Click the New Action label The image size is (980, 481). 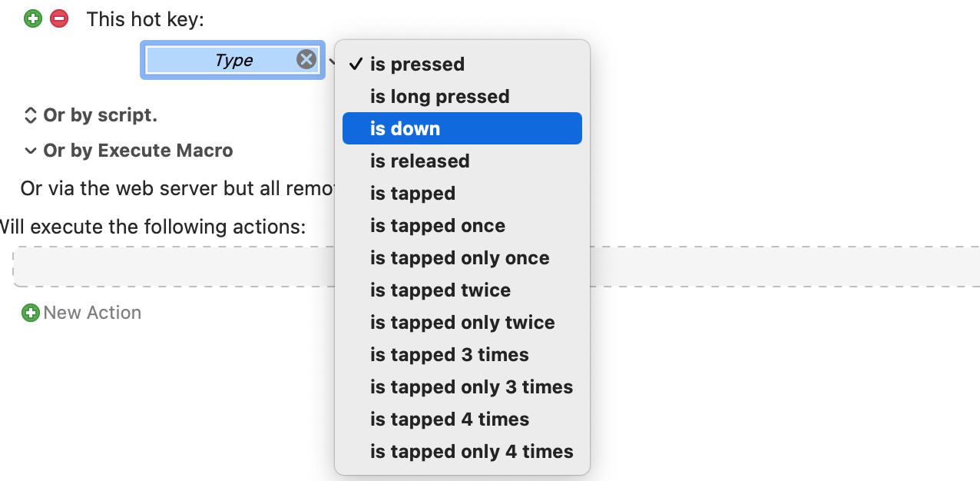click(92, 313)
